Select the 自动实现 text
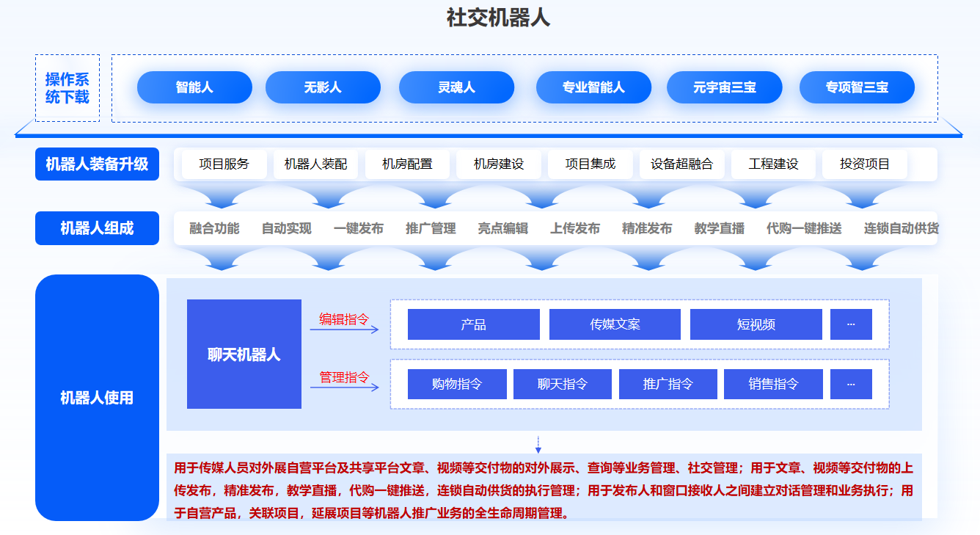 tap(287, 228)
